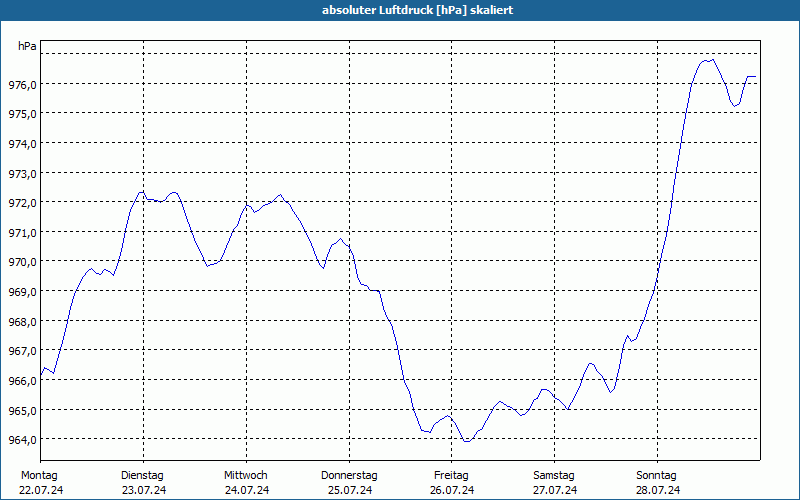
Task: Click the date 26.07.24
Action: [452, 490]
